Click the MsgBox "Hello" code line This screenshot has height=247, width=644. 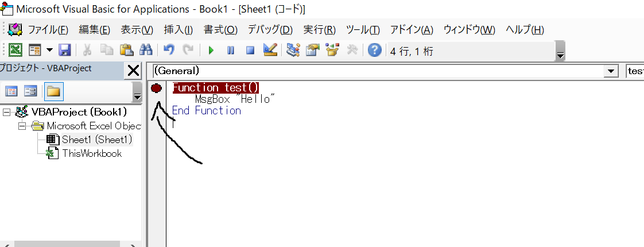235,99
